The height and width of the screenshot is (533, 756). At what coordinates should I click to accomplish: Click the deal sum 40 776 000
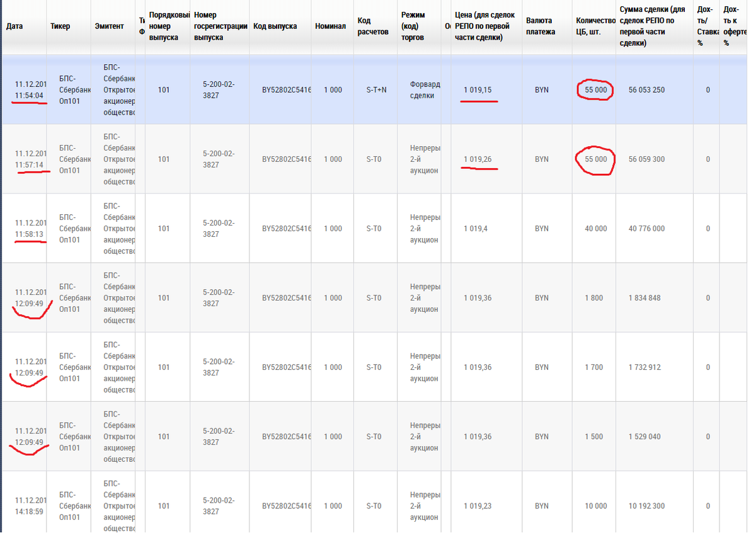click(x=646, y=229)
